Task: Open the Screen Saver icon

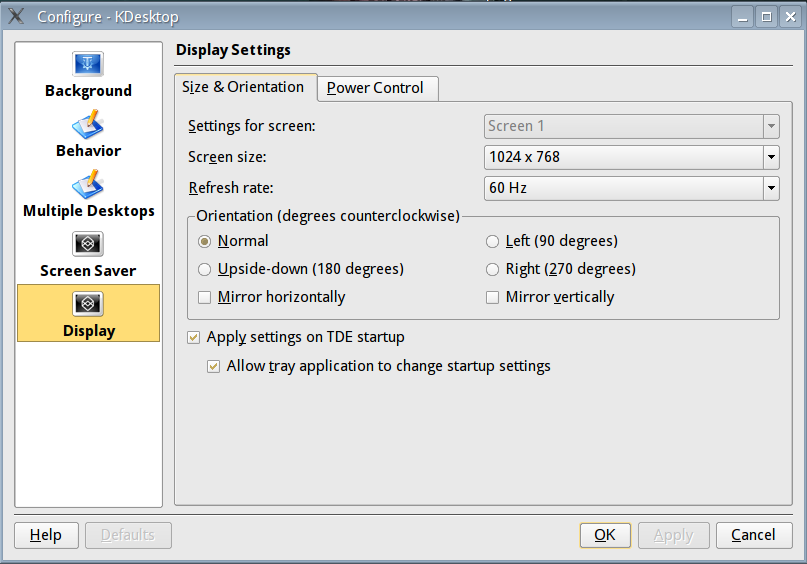Action: [88, 244]
